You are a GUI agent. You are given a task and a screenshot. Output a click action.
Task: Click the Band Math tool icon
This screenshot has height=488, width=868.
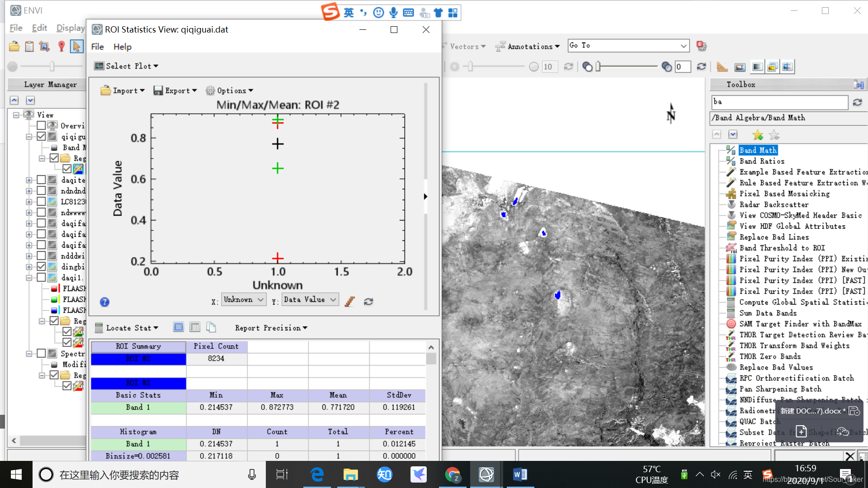pos(730,150)
